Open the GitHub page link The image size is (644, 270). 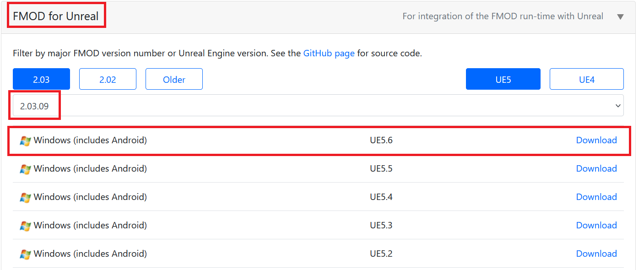click(x=329, y=53)
